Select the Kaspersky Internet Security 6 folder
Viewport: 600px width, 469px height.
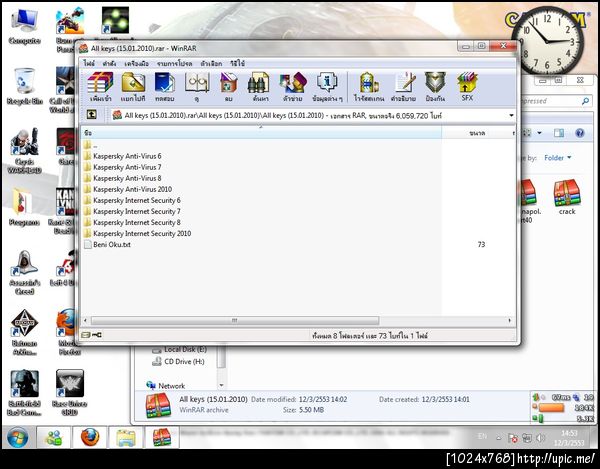pyautogui.click(x=132, y=200)
